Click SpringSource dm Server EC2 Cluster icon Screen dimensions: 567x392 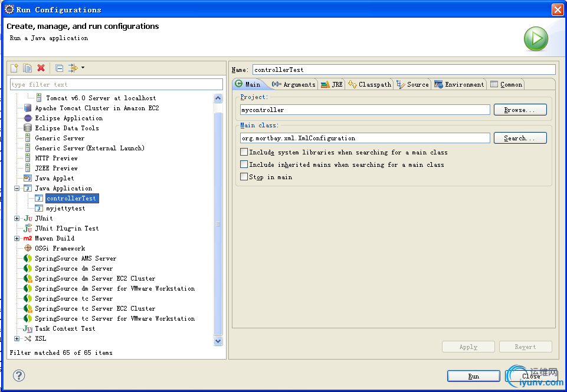[x=28, y=279]
